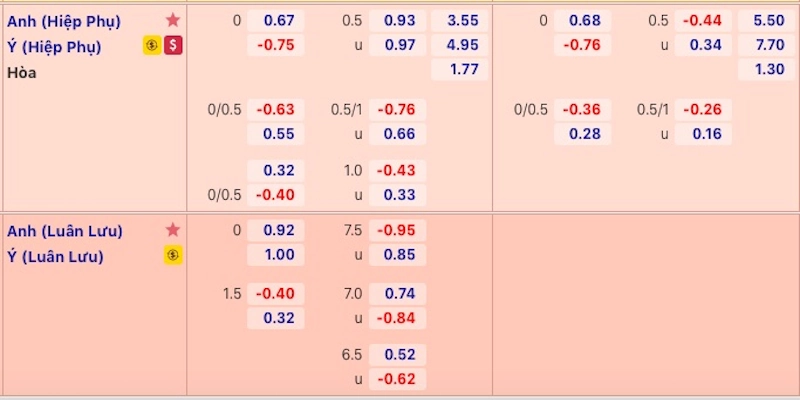Select the 0.67 handicap odds

[279, 20]
